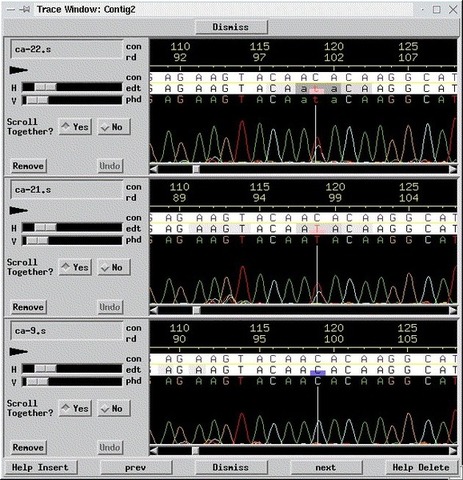Image resolution: width=463 pixels, height=480 pixels.
Task: Select No for Scroll Together on ca-9.s
Action: tap(114, 408)
